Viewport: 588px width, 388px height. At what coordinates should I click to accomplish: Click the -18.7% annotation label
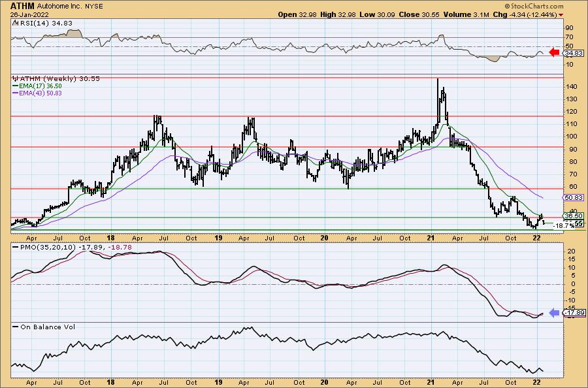(x=564, y=225)
